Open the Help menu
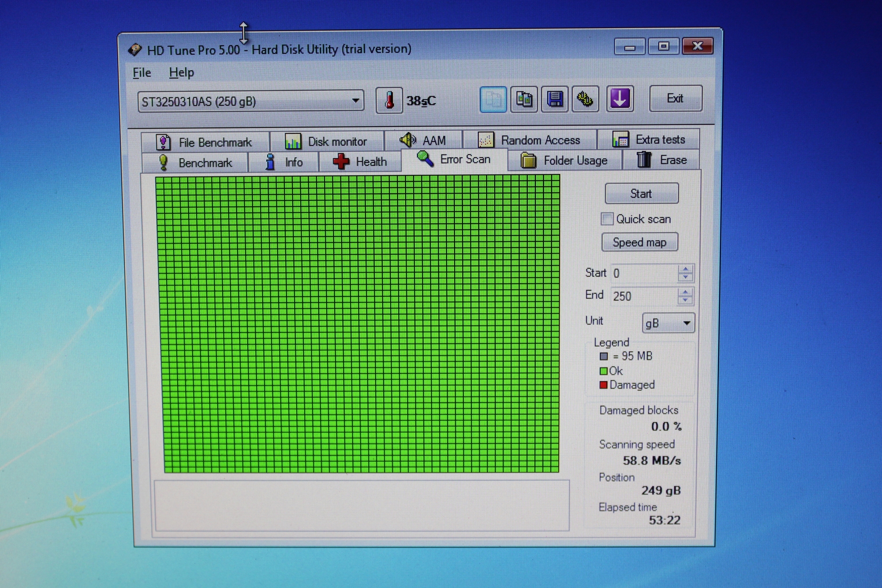 181,72
